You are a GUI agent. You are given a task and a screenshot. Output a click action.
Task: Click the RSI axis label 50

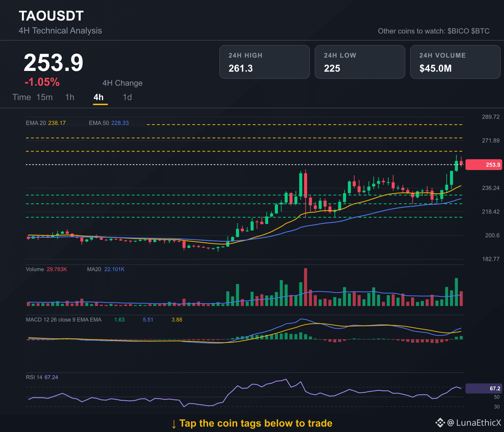pos(497,397)
